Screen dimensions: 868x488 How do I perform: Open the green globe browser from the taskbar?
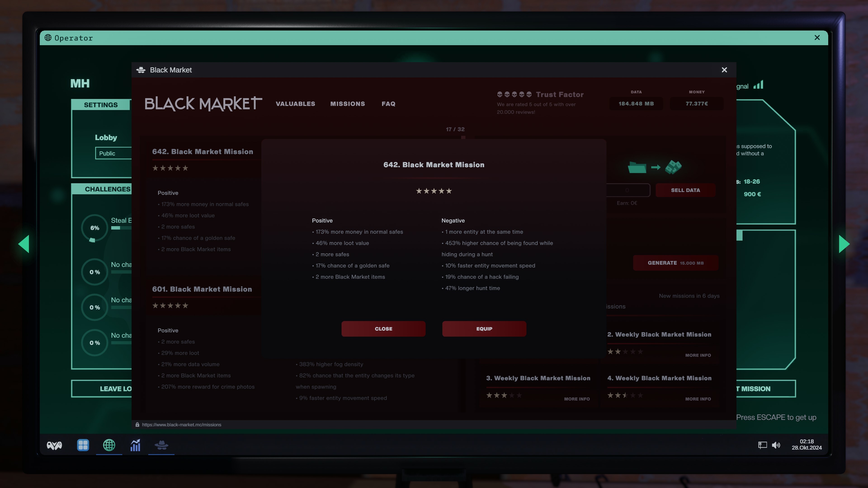click(109, 445)
